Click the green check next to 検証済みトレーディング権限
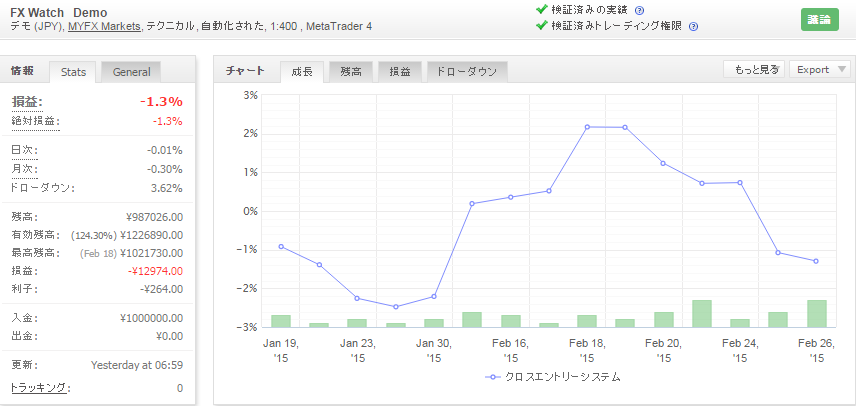The width and height of the screenshot is (856, 406). pyautogui.click(x=542, y=26)
